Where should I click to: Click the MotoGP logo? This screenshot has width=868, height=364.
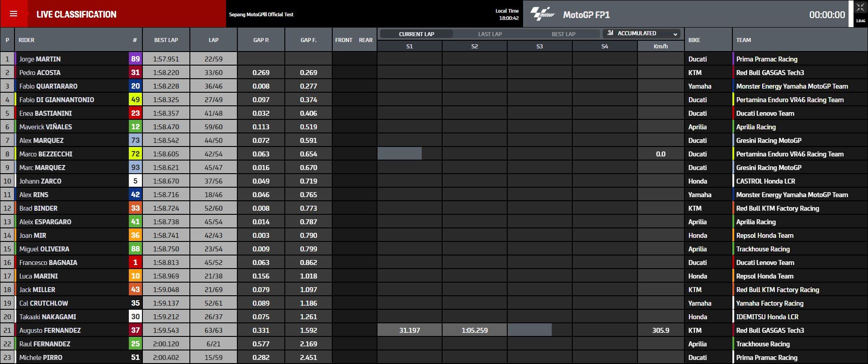pyautogui.click(x=542, y=14)
